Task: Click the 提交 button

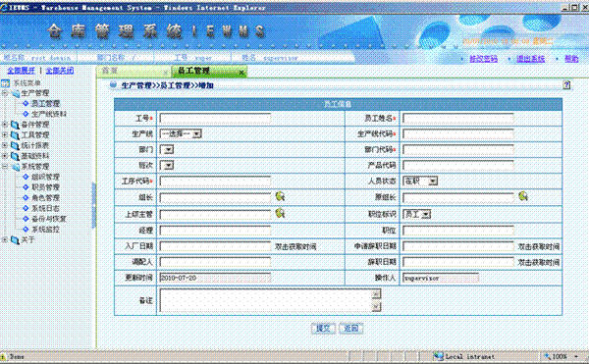Action: coord(323,329)
